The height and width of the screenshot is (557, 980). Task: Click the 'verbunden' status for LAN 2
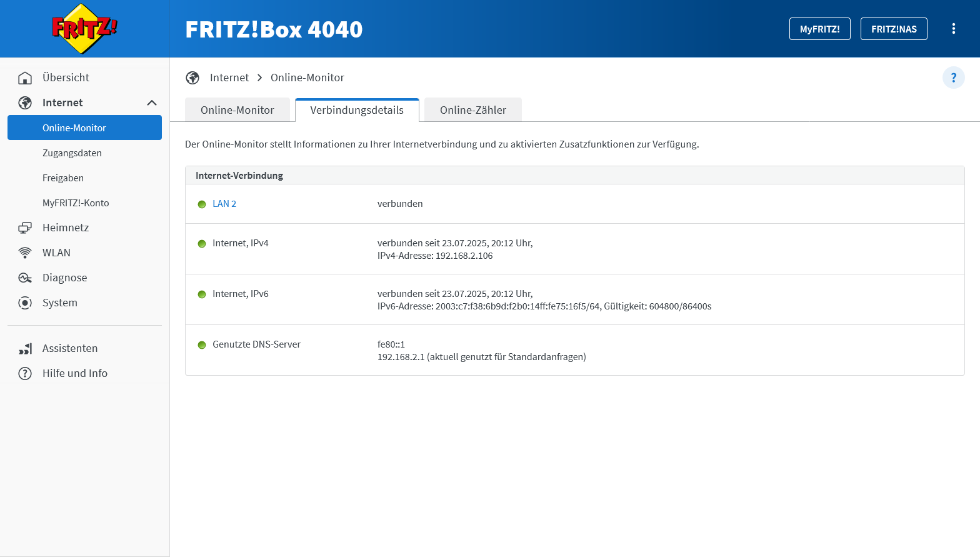click(400, 204)
